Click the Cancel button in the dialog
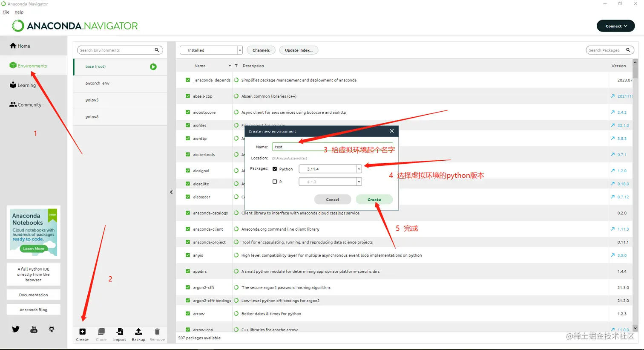 (x=333, y=200)
